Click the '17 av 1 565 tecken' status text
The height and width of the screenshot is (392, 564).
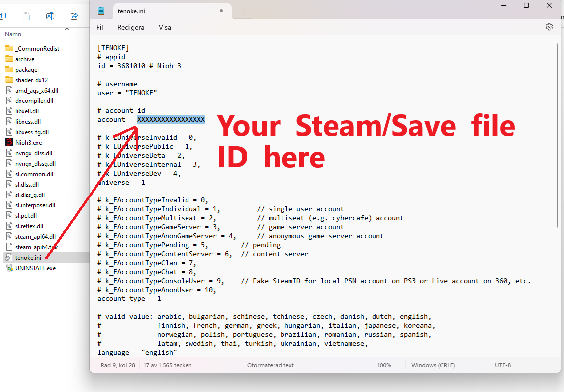pos(167,365)
